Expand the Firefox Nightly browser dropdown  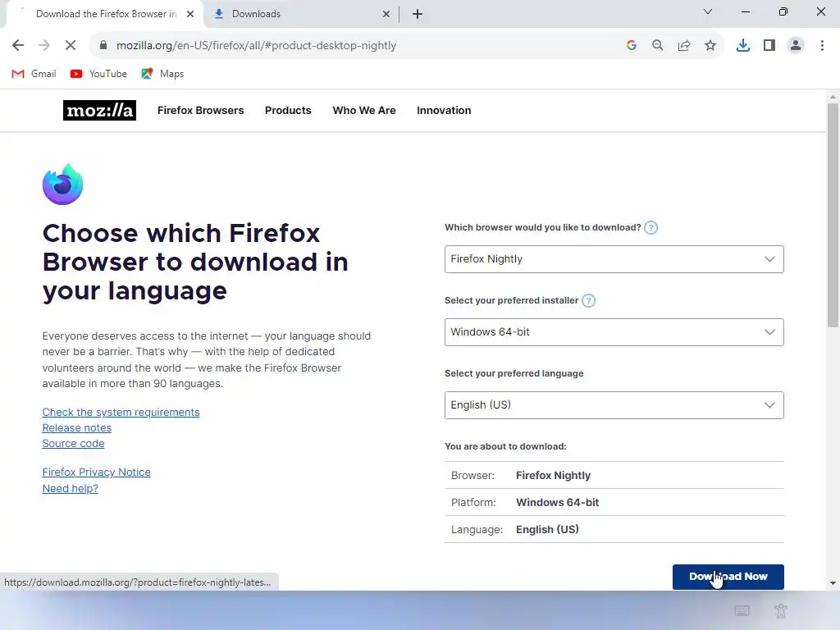coord(614,259)
